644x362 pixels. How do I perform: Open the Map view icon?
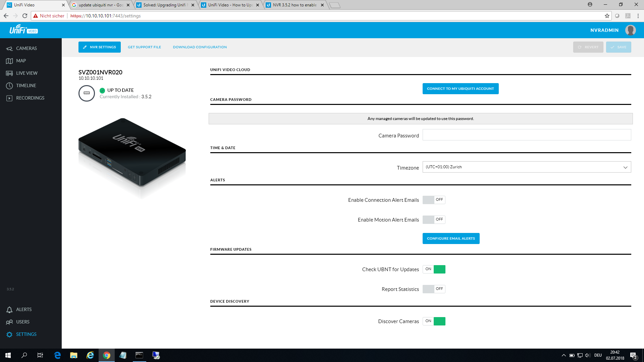tap(9, 61)
